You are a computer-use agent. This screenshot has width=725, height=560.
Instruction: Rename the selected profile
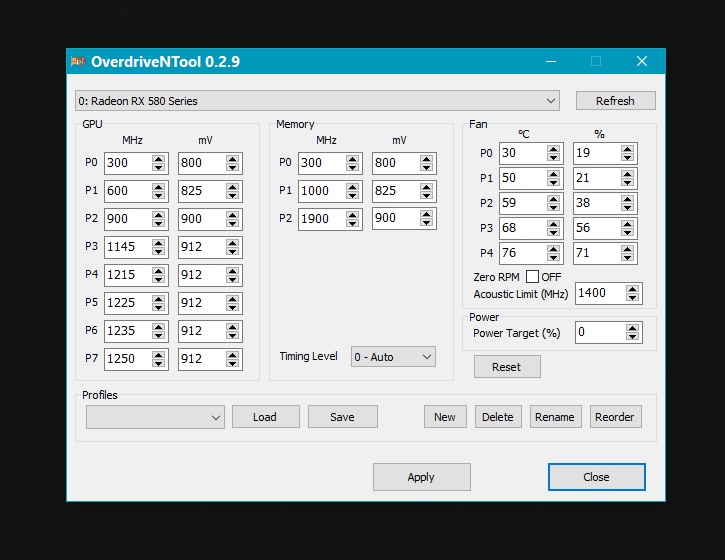point(555,417)
